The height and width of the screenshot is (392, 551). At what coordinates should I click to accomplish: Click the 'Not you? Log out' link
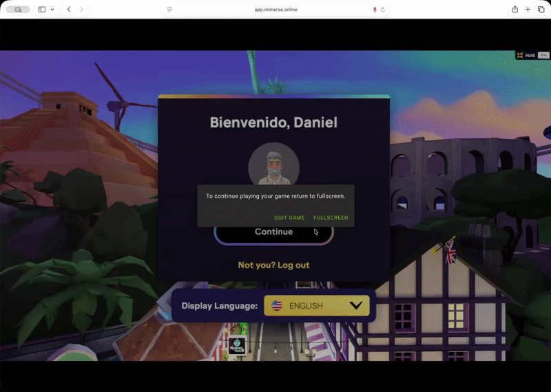[x=273, y=265]
